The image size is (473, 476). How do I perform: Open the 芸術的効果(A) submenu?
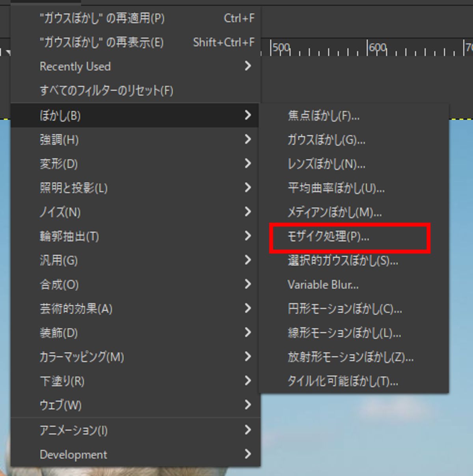coord(76,309)
